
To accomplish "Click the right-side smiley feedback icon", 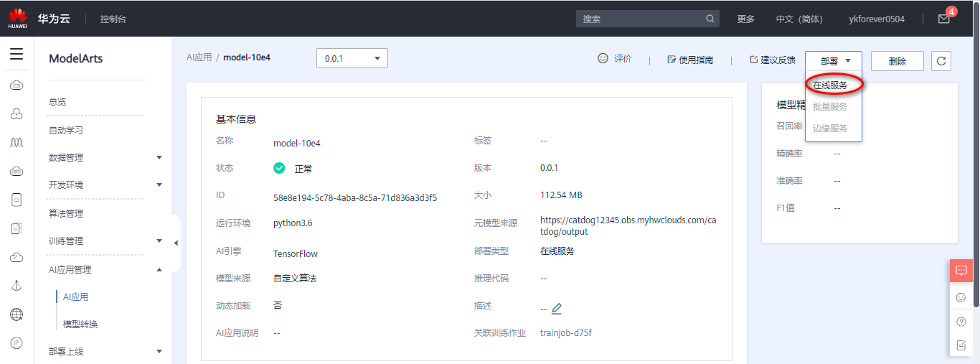I will tap(961, 297).
